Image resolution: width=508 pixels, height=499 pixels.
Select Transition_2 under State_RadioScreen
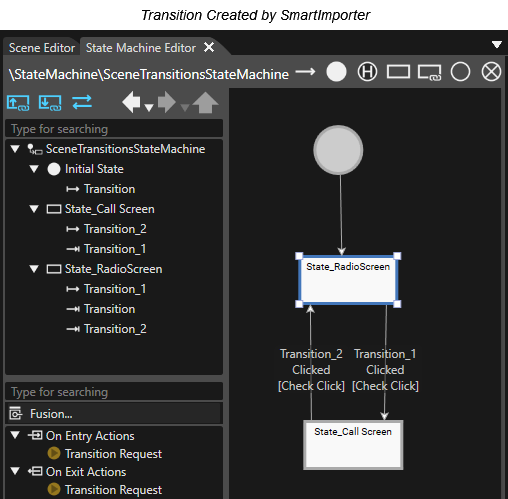(x=115, y=329)
